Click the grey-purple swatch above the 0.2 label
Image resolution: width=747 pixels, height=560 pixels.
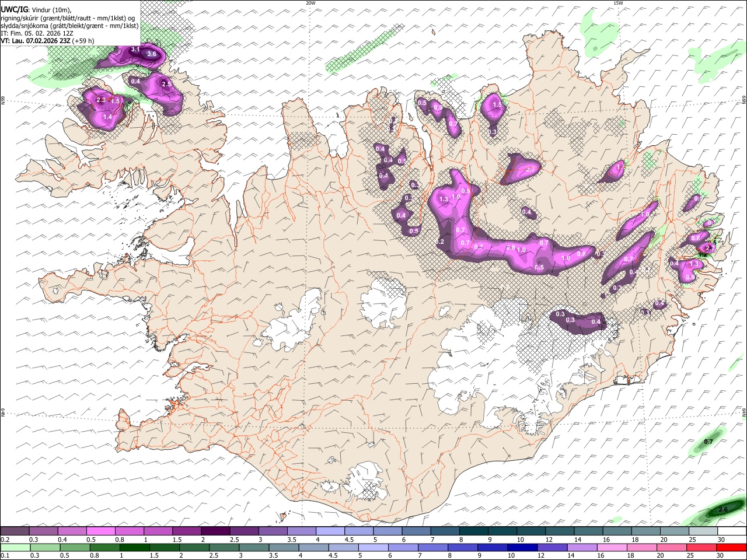point(15,531)
